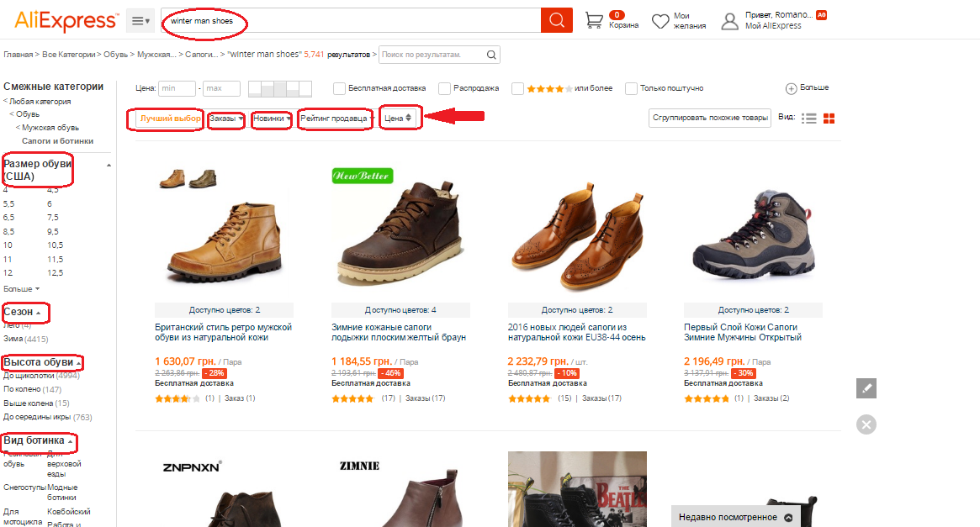
Task: Click magnifier in results search box
Action: (x=492, y=55)
